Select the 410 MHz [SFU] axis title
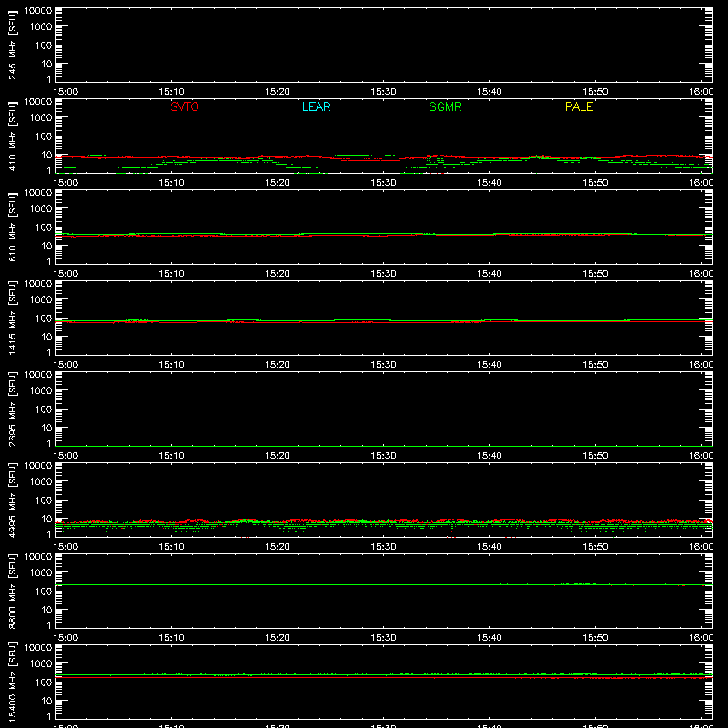This screenshot has width=728, height=728. (x=12, y=136)
